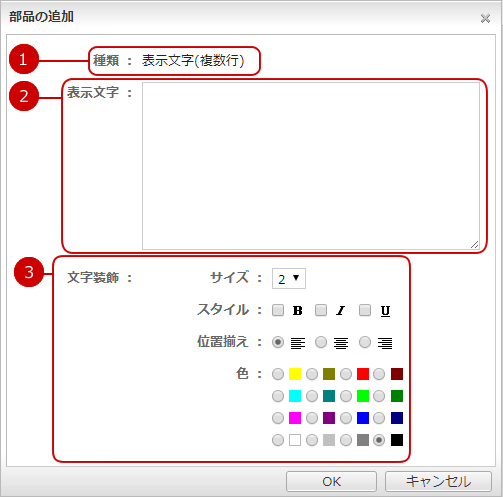Click the left-align text icon

[298, 343]
